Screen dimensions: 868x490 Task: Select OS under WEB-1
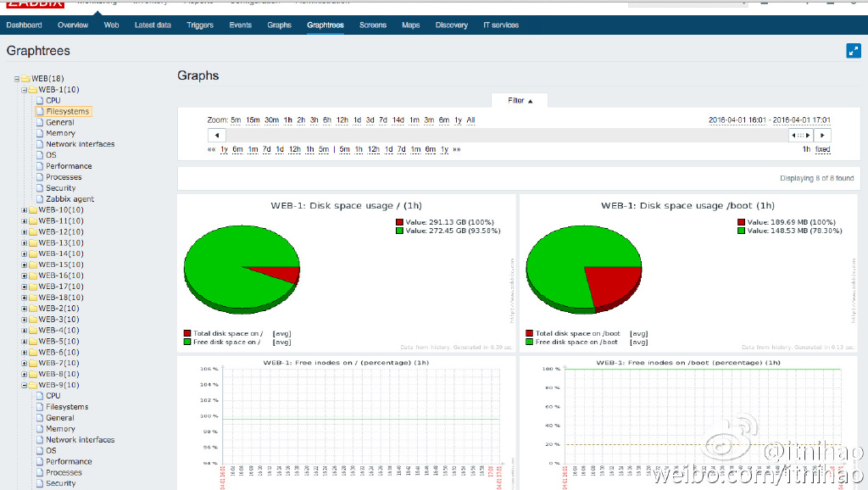pos(51,155)
